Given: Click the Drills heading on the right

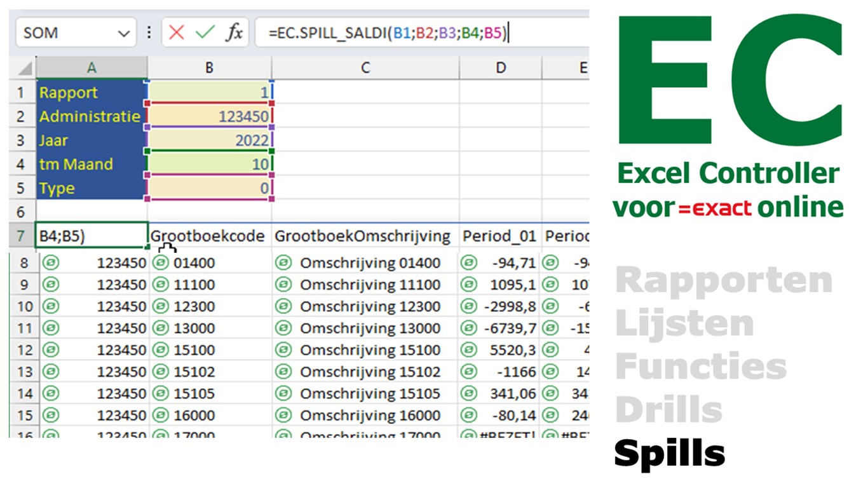Looking at the screenshot, I should (x=668, y=409).
